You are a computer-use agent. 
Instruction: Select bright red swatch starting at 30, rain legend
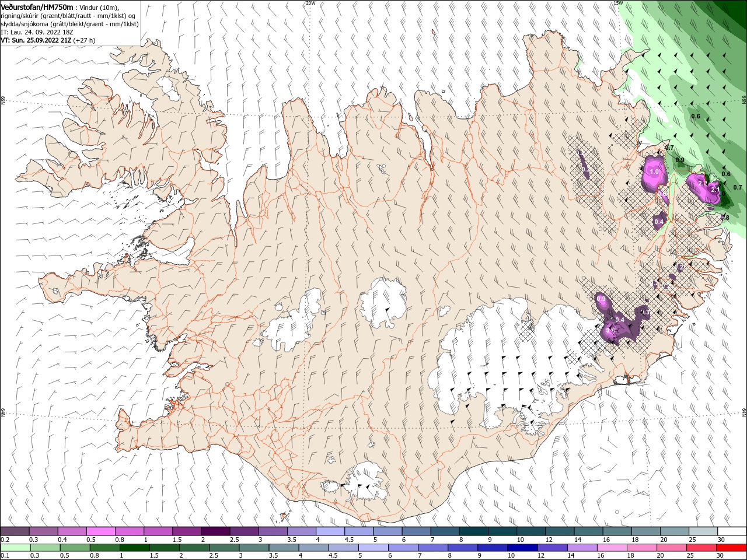731,548
